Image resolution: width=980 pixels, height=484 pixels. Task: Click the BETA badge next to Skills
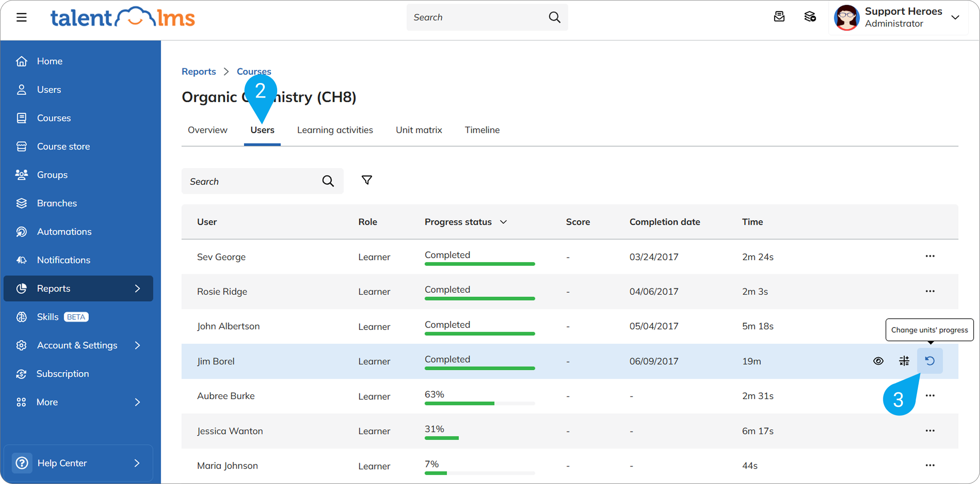(76, 317)
